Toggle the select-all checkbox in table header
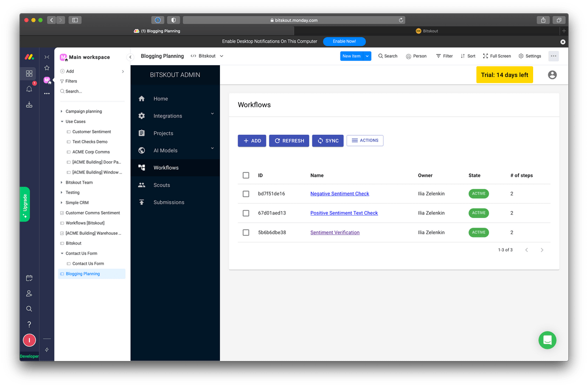Screen dimensions: 588x387 pyautogui.click(x=246, y=175)
